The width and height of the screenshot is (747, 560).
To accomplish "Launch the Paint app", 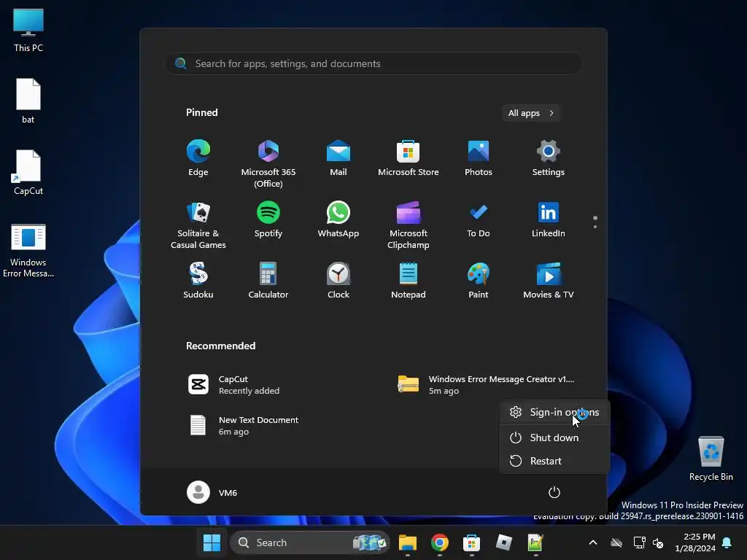I will [479, 281].
